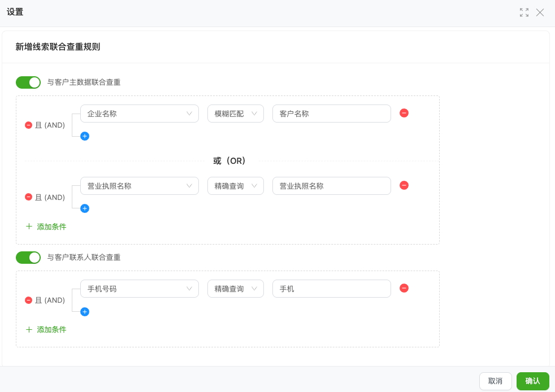The width and height of the screenshot is (555, 392).
Task: Remove the 营业执照名称 condition row
Action: pyautogui.click(x=404, y=185)
